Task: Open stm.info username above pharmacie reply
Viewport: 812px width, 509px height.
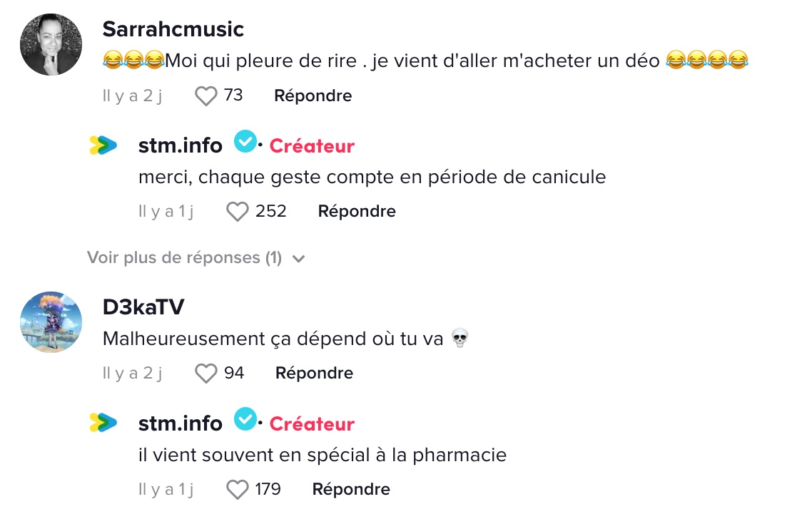Action: click(181, 423)
